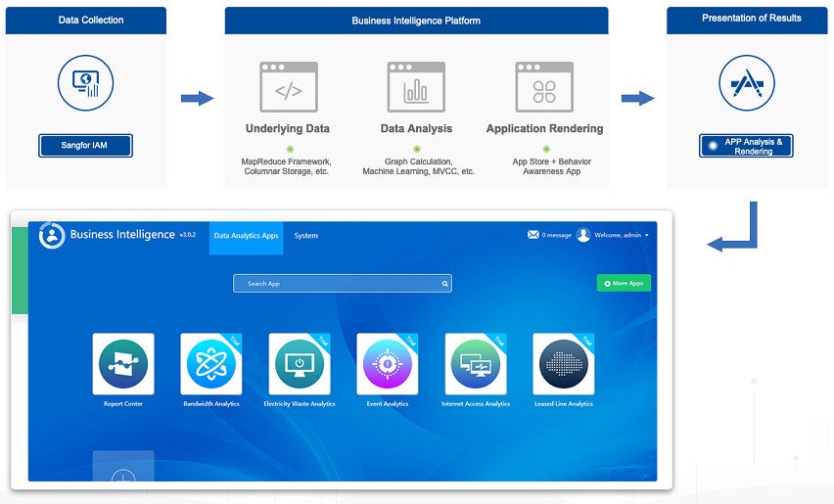Focus the Search App input field

pyautogui.click(x=343, y=284)
